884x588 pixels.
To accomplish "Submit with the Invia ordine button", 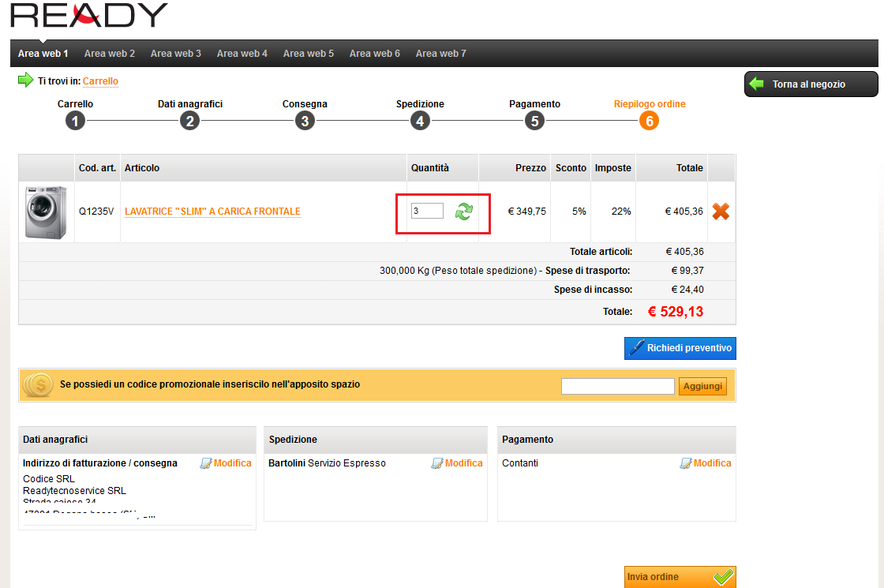I will point(680,577).
